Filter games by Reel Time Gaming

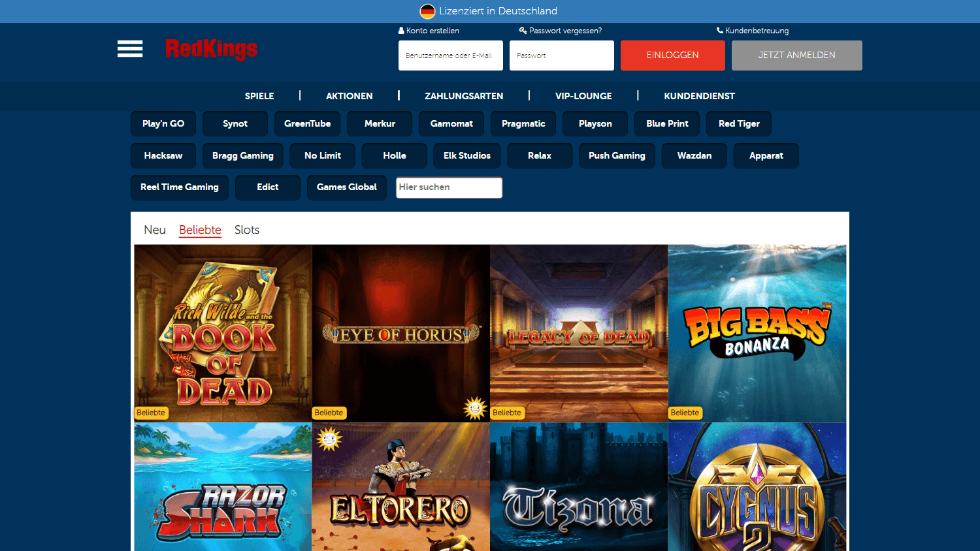(180, 187)
